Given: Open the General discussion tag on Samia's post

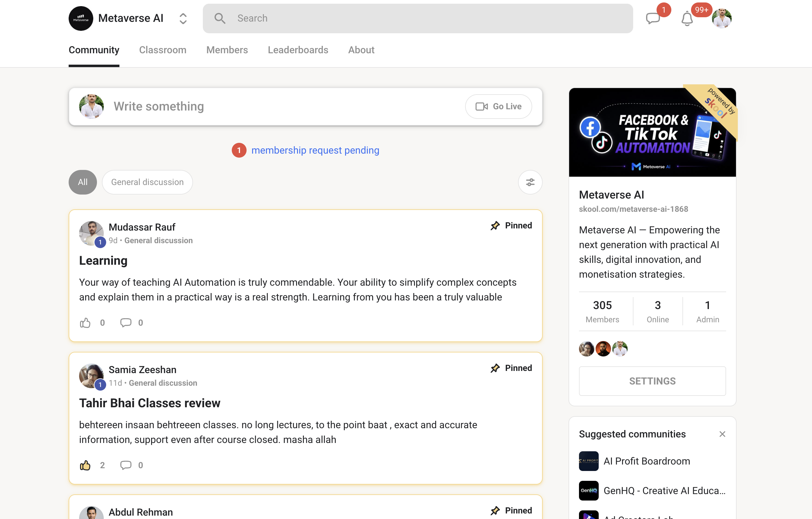Looking at the screenshot, I should pyautogui.click(x=163, y=383).
